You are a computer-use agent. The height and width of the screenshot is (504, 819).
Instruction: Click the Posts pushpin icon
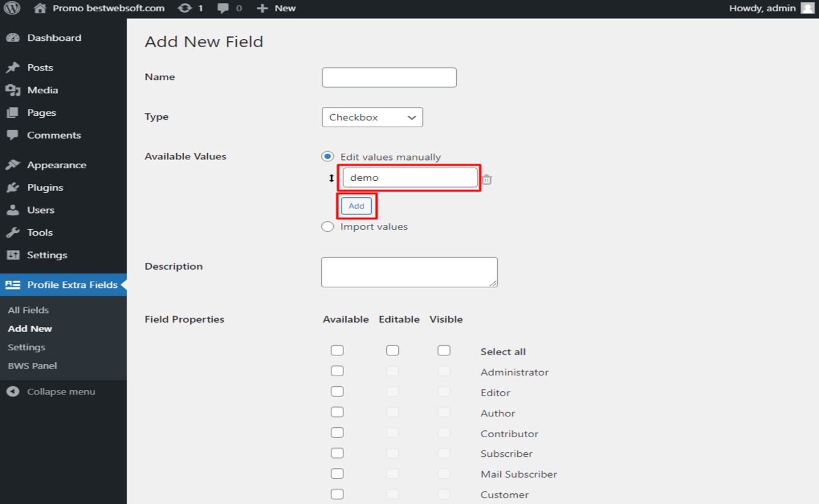click(13, 67)
